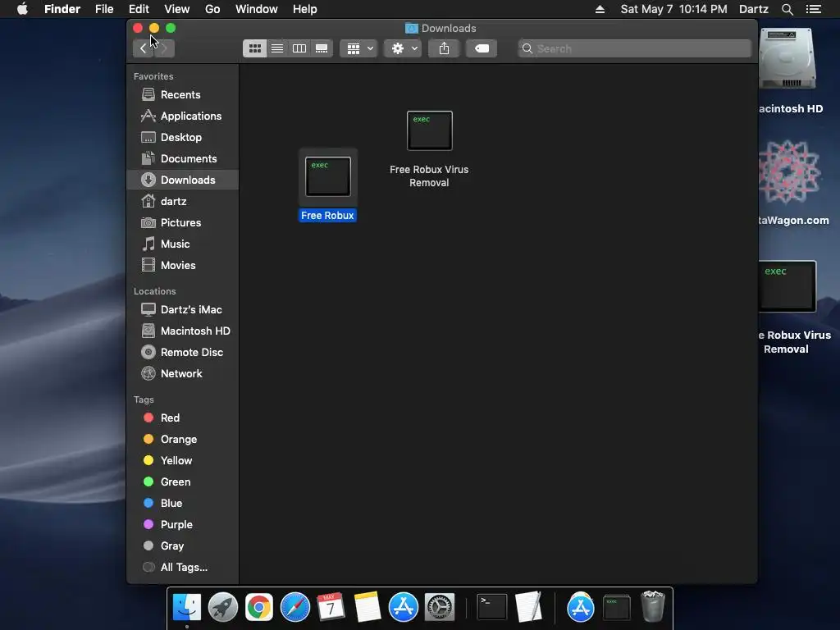
Task: Open Movies in the sidebar
Action: click(x=183, y=265)
